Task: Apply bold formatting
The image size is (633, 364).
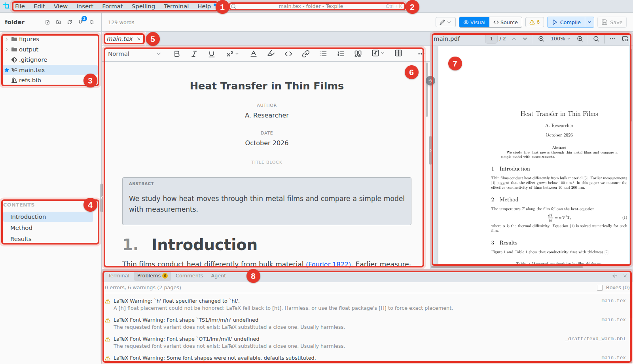Action: [177, 54]
